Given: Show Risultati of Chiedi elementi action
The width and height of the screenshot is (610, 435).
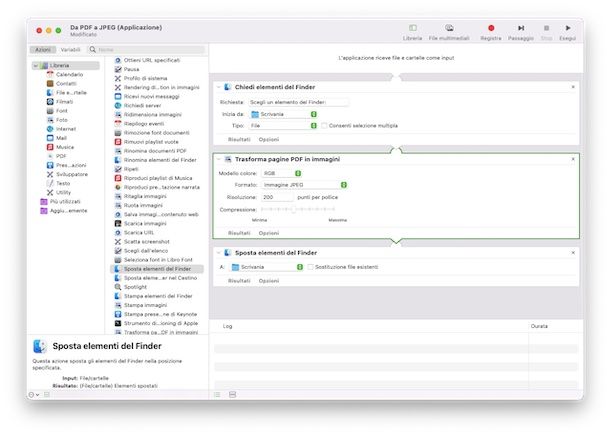Looking at the screenshot, I should (239, 139).
